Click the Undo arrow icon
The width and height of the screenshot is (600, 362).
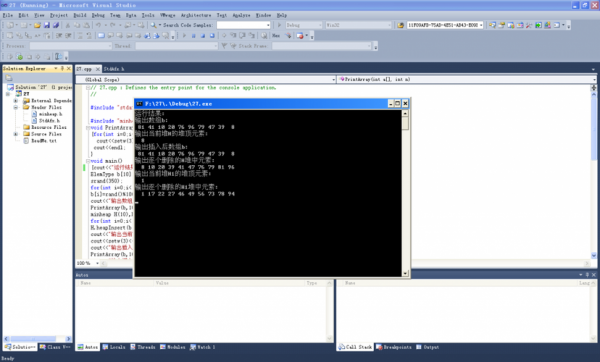99,25
